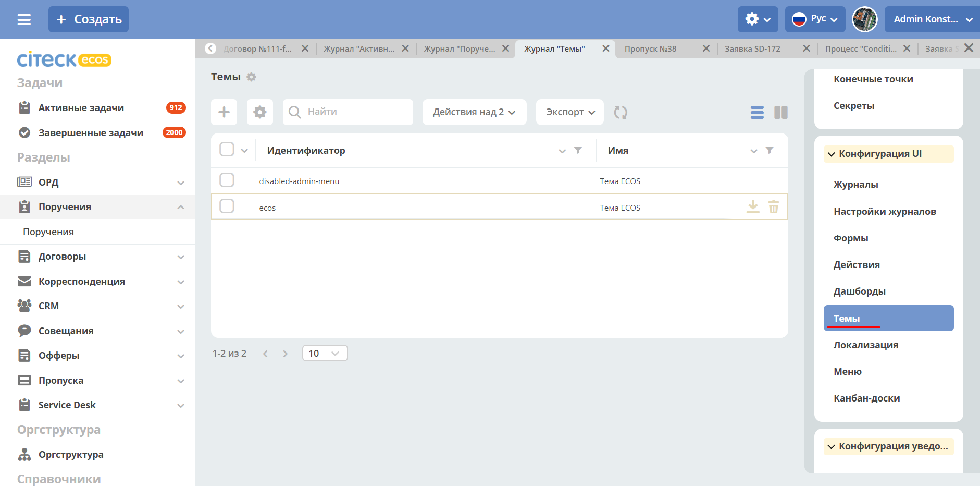
Task: Click gear icon next to Темы title
Action: pos(251,77)
